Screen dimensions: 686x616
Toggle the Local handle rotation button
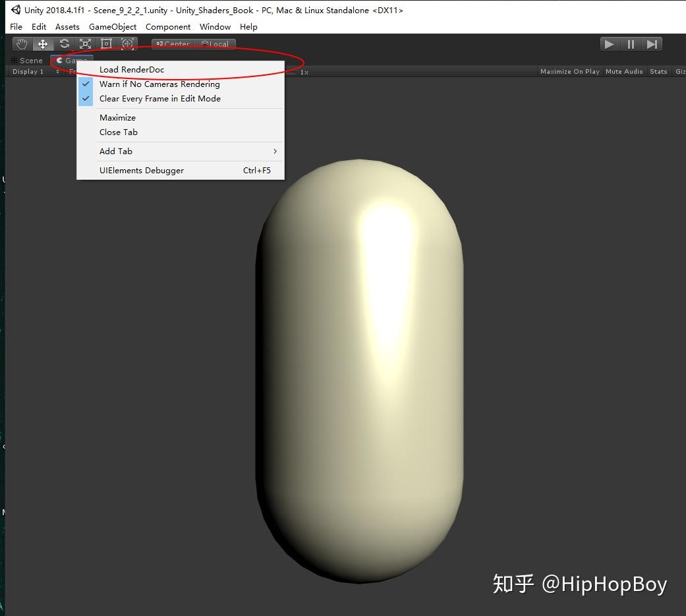(x=215, y=44)
